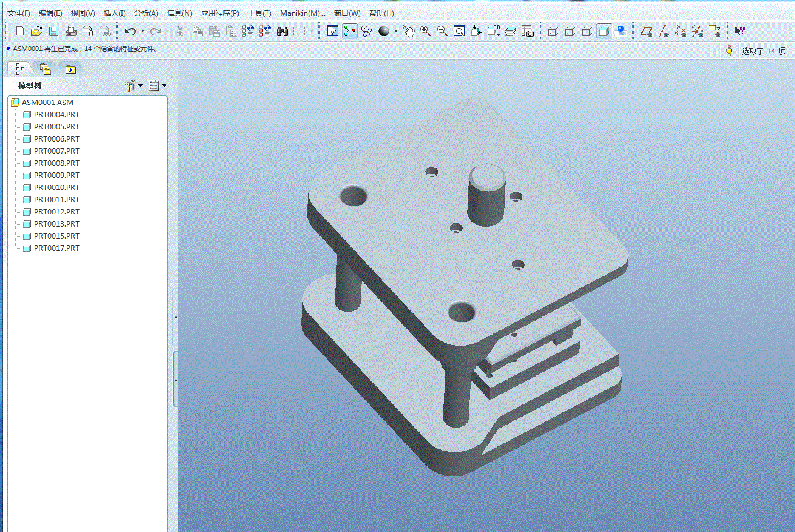Select PRT0010.PRT in the model tree
The width and height of the screenshot is (795, 532).
(56, 188)
